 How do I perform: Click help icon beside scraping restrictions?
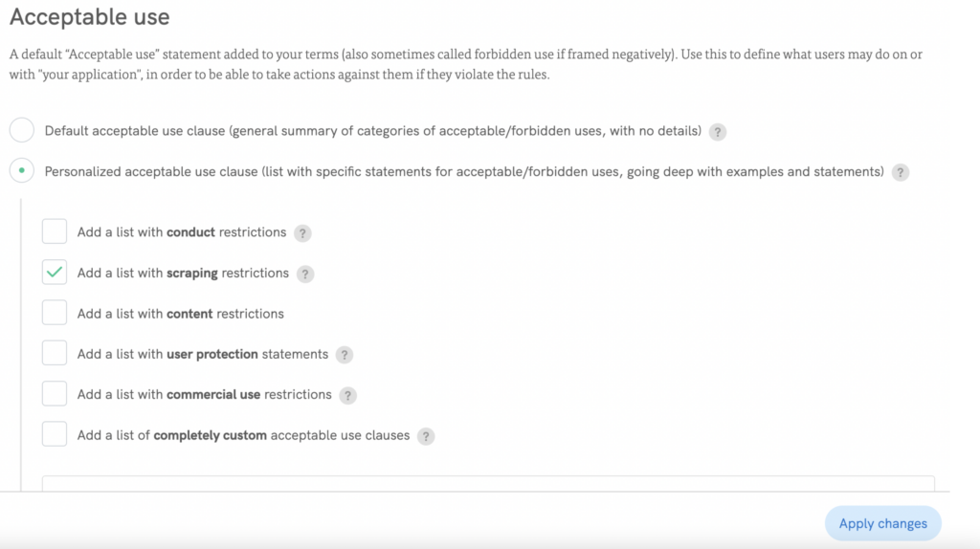pos(305,274)
